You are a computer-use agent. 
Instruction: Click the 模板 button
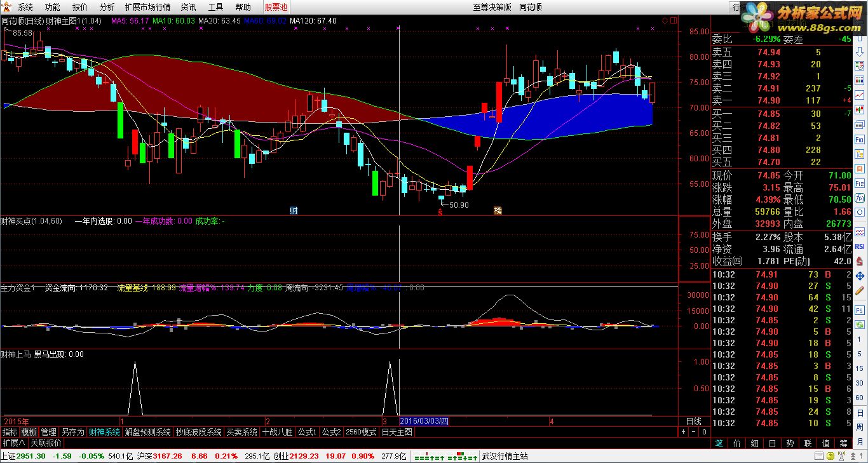point(29,432)
